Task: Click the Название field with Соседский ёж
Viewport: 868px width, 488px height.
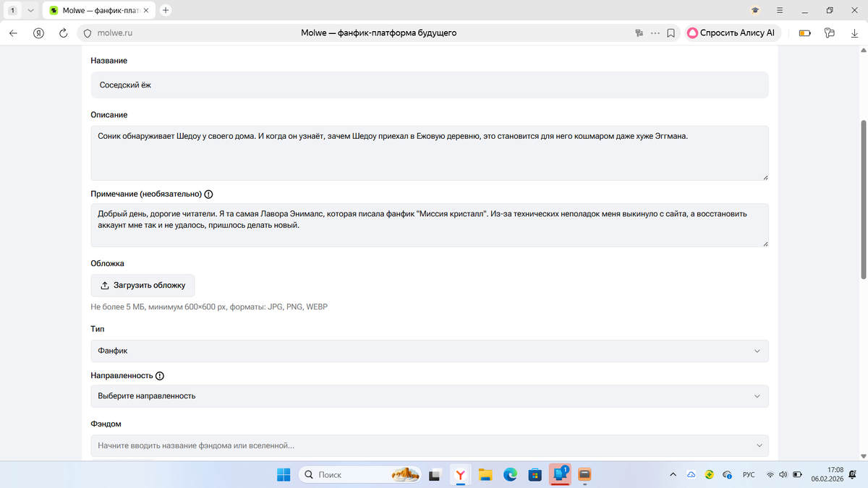Action: tap(430, 85)
